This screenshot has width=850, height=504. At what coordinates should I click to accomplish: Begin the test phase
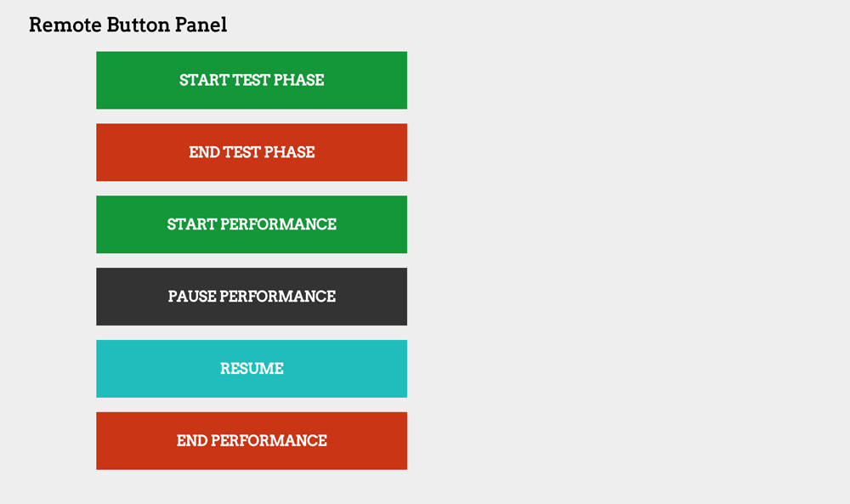(252, 80)
